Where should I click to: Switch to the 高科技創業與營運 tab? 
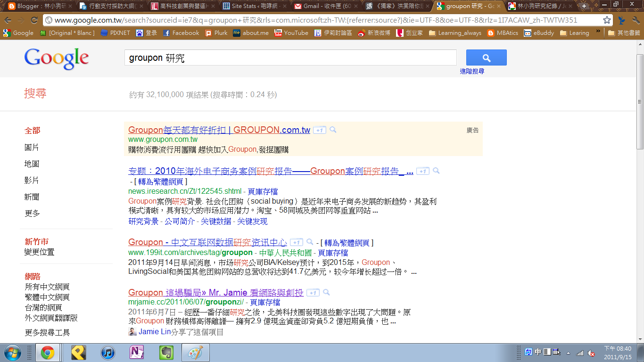pyautogui.click(x=182, y=6)
